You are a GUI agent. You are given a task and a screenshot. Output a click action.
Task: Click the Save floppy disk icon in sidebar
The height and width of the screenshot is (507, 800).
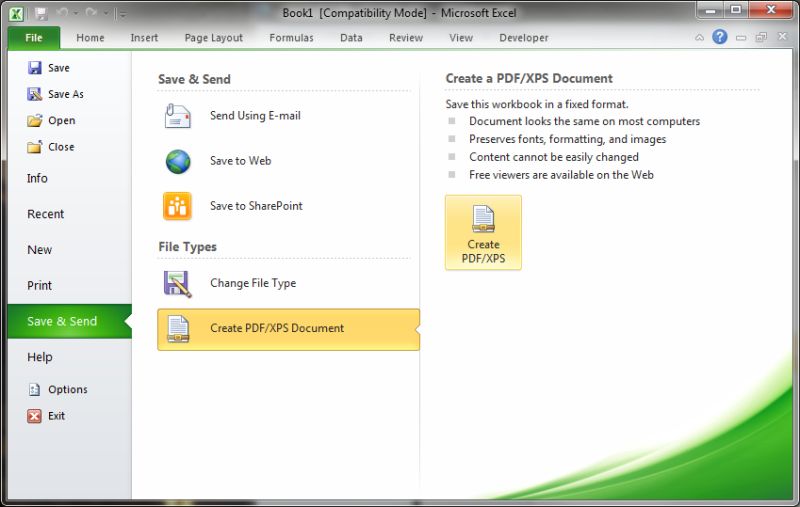35,68
